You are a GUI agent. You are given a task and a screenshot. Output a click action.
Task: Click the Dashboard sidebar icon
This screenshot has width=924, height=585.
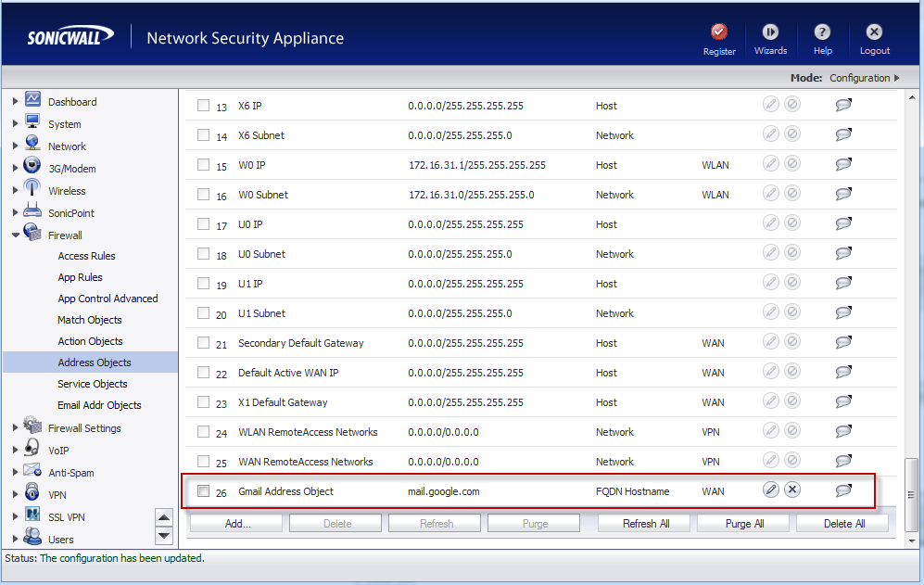pos(33,99)
